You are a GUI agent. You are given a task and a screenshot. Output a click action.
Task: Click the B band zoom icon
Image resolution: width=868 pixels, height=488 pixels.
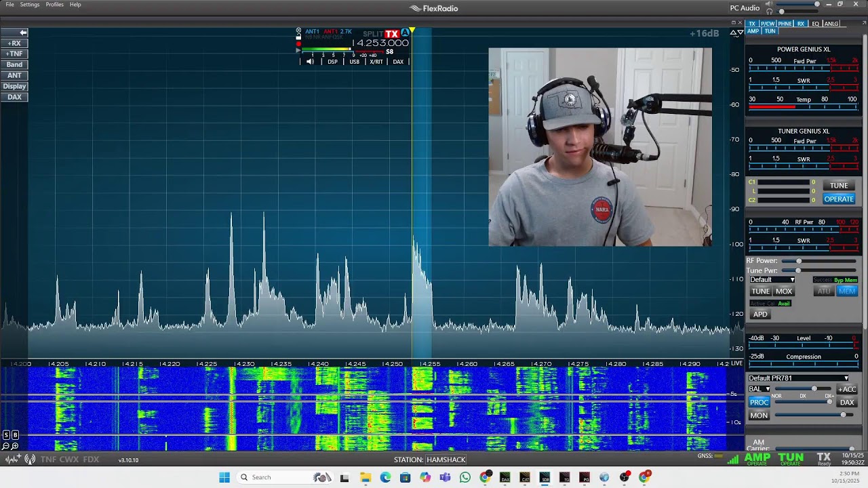(15, 434)
